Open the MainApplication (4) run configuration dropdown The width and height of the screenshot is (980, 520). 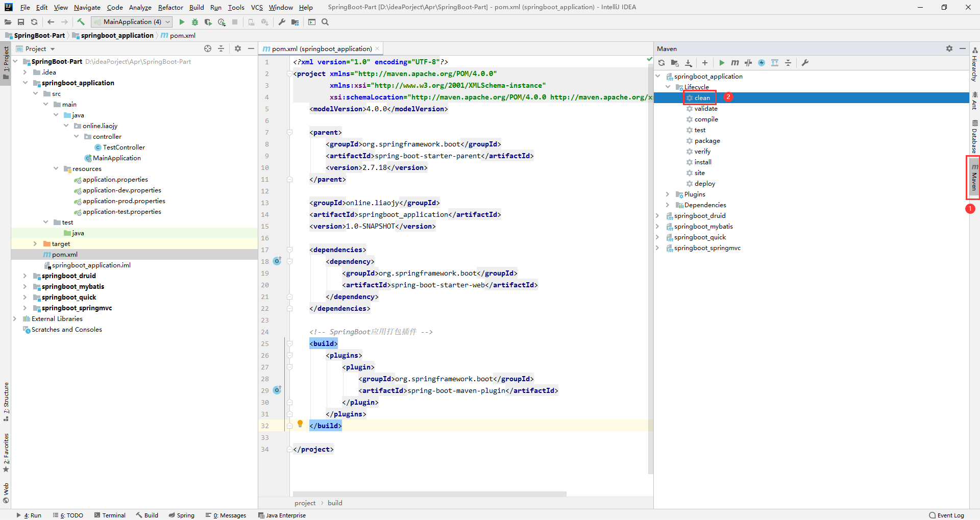click(132, 22)
